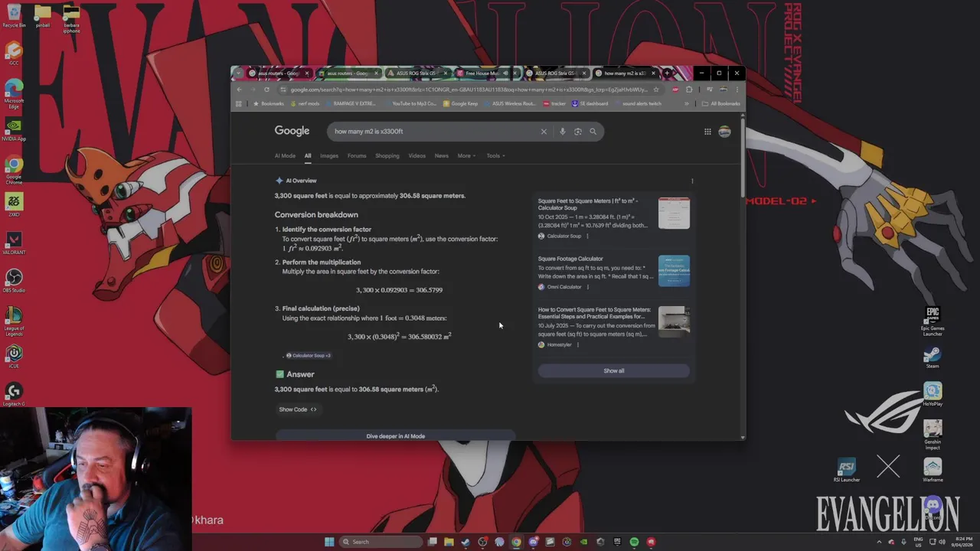Open the Recycle Bin desktop icon
This screenshot has width=980, height=551.
coord(14,15)
